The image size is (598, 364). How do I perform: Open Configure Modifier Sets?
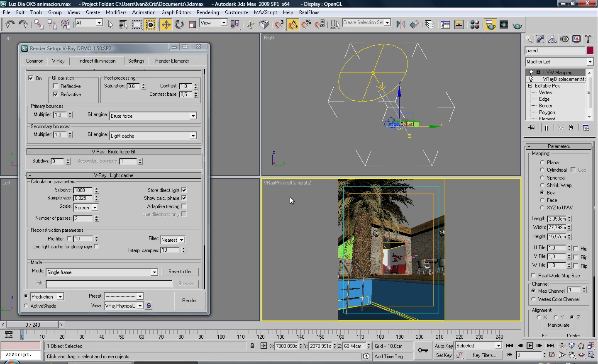(x=586, y=128)
